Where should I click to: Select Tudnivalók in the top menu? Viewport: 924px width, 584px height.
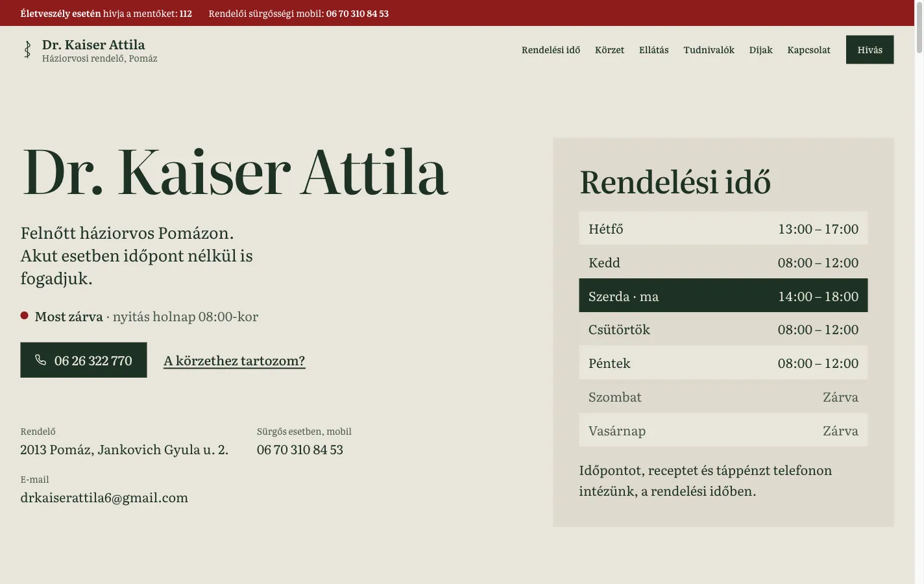click(709, 50)
